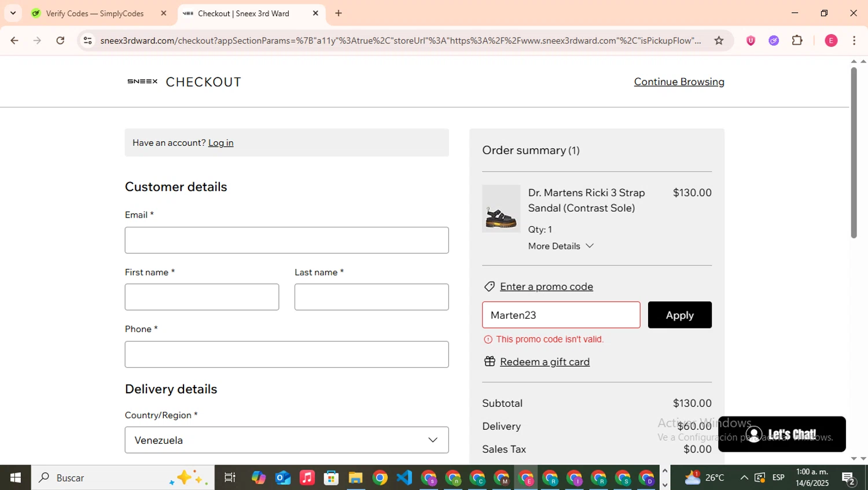Switch to Chrome profile E taskbar icon
Screen dimensions: 868x490
point(525,478)
